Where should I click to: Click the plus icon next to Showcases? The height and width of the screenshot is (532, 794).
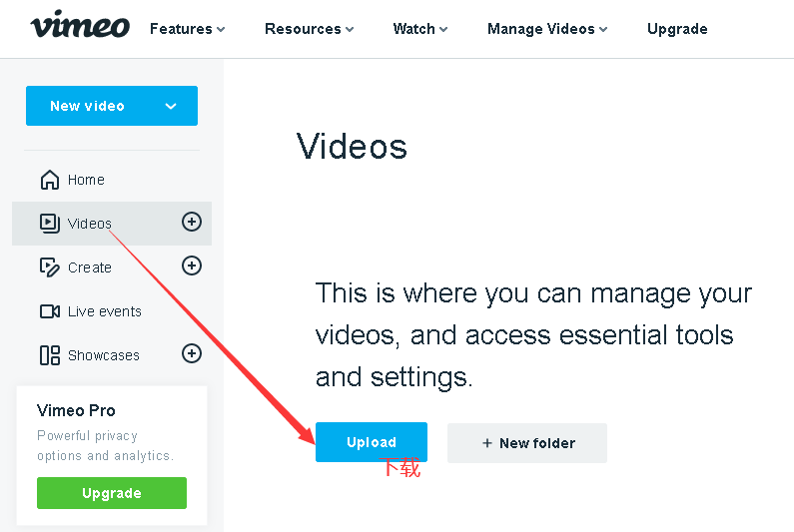pyautogui.click(x=192, y=353)
